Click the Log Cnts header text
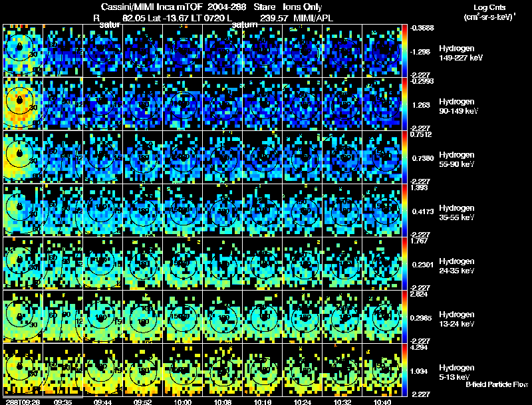The height and width of the screenshot is (405, 532). click(x=489, y=7)
